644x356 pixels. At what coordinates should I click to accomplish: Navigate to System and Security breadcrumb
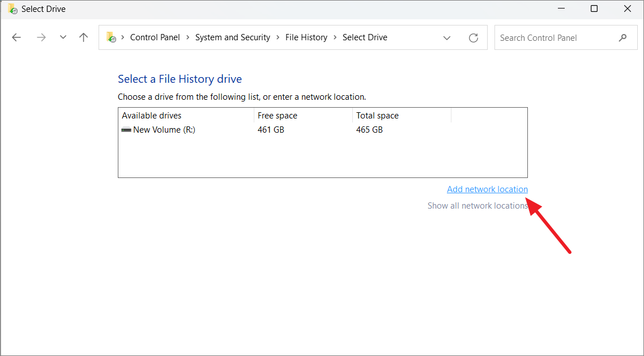coord(232,37)
